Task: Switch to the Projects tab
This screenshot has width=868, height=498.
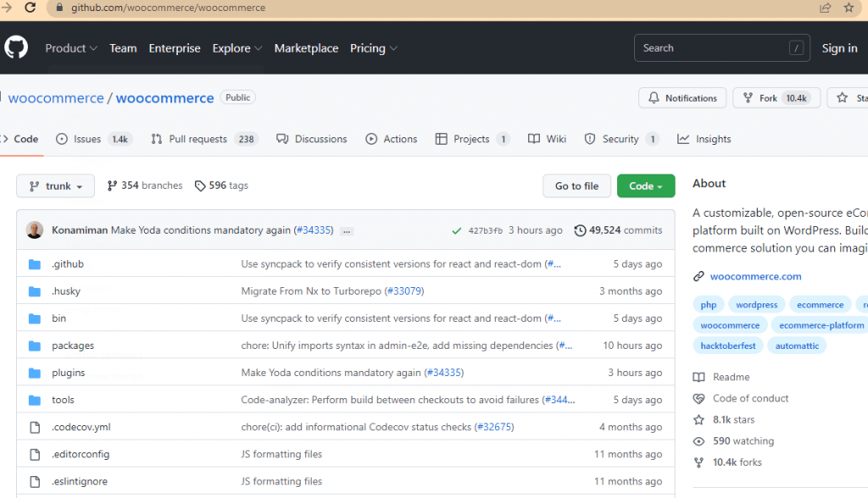Action: [x=472, y=139]
